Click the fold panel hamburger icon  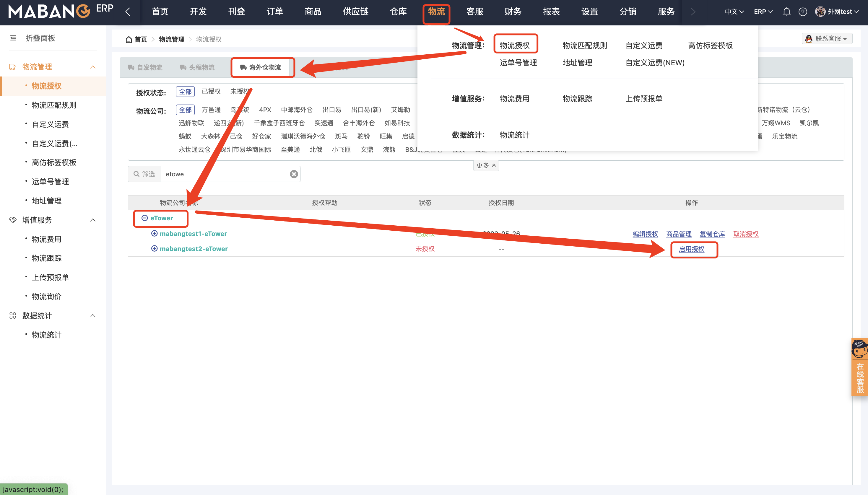pyautogui.click(x=13, y=38)
